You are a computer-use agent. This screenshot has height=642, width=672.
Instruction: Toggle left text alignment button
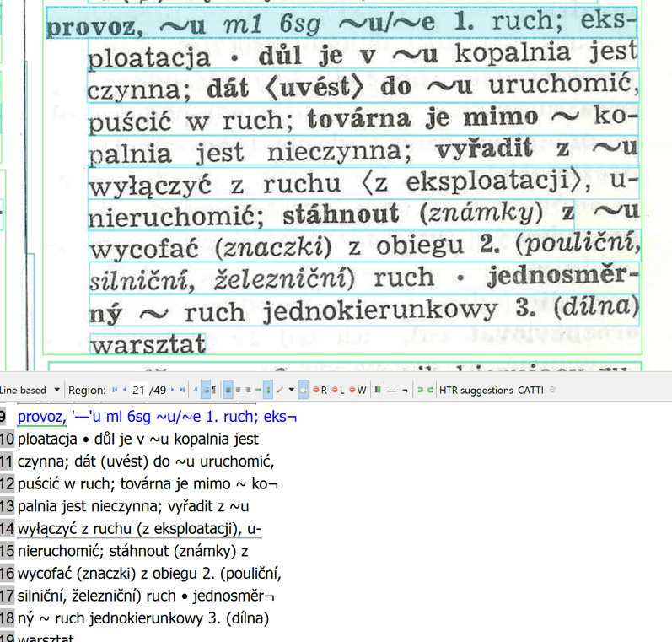click(228, 390)
